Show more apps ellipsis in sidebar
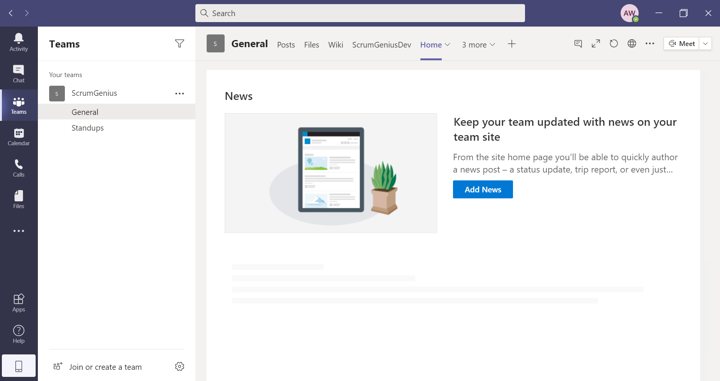Viewport: 720px width, 381px height. [18, 231]
